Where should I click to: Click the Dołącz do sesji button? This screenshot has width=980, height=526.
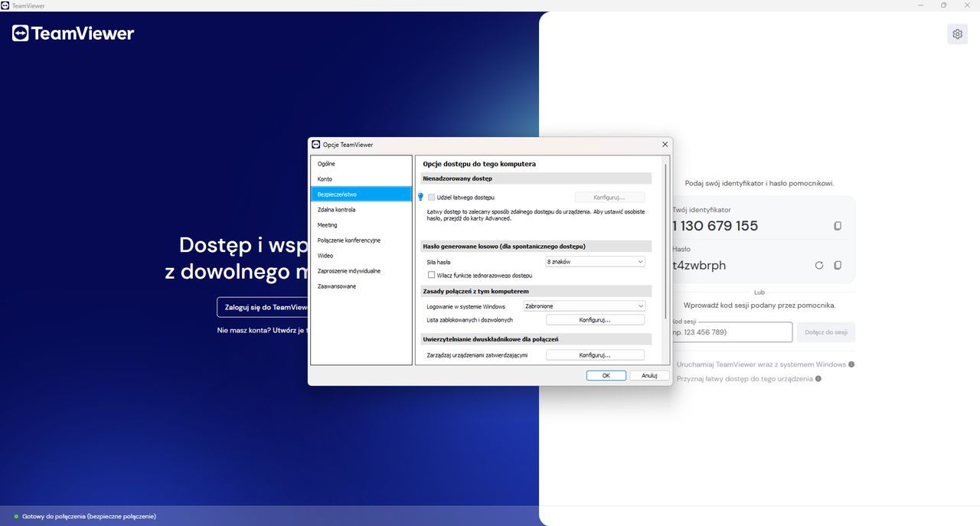826,332
